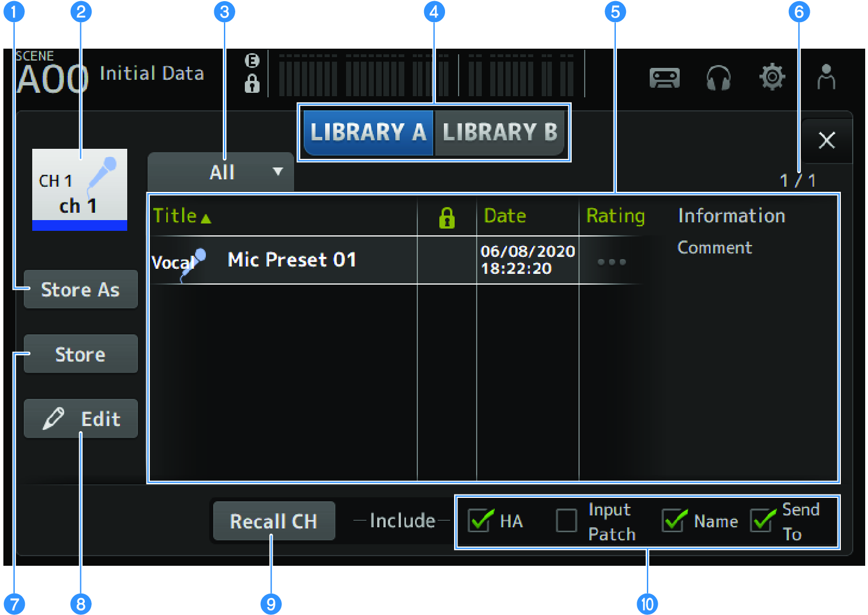Screen dimensions: 868x615
Task: Toggle the Name include checkbox
Action: coord(675,521)
